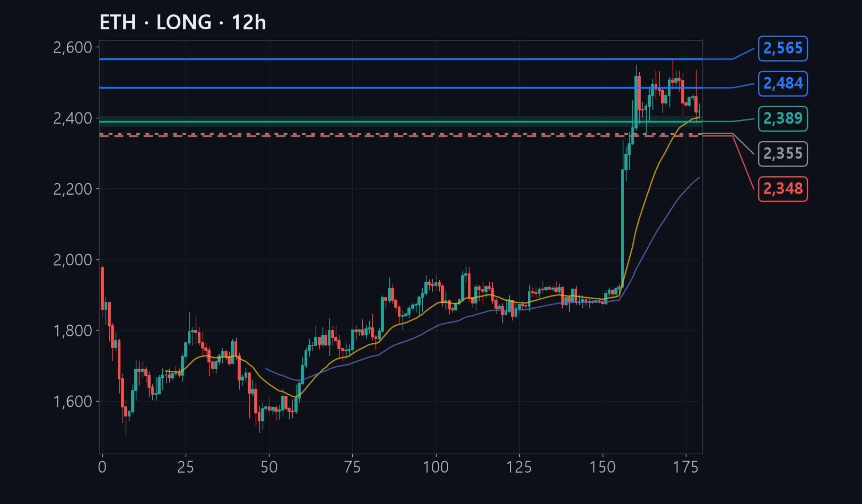
Task: Select the 2,355 gray price label
Action: [x=783, y=154]
